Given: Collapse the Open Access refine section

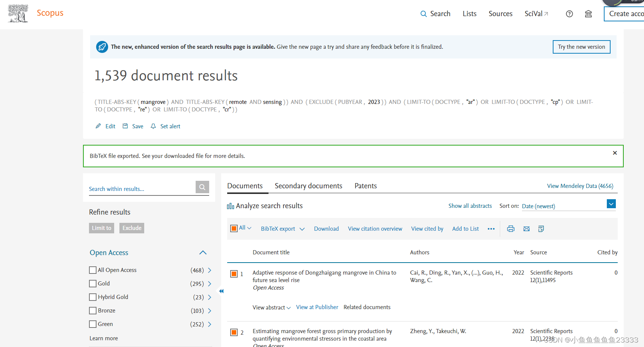Looking at the screenshot, I should coord(203,252).
